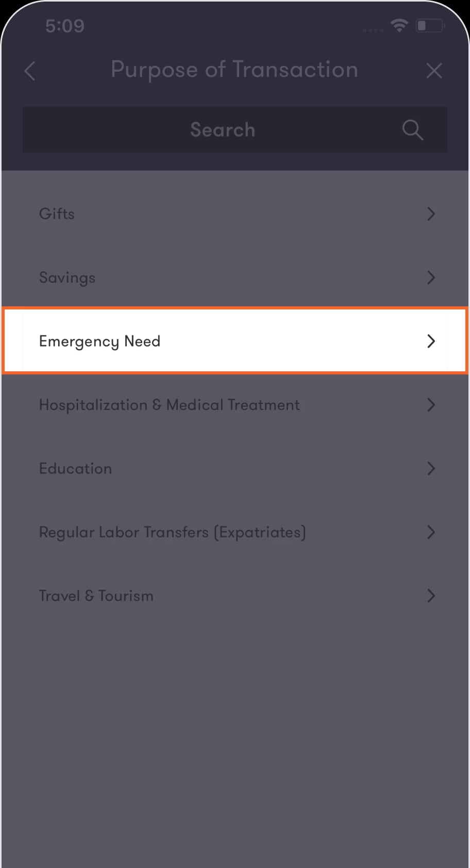Select the Savings option
The height and width of the screenshot is (868, 470).
[234, 277]
